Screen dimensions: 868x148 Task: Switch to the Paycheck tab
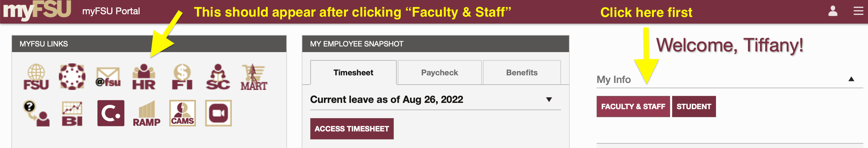click(x=439, y=73)
